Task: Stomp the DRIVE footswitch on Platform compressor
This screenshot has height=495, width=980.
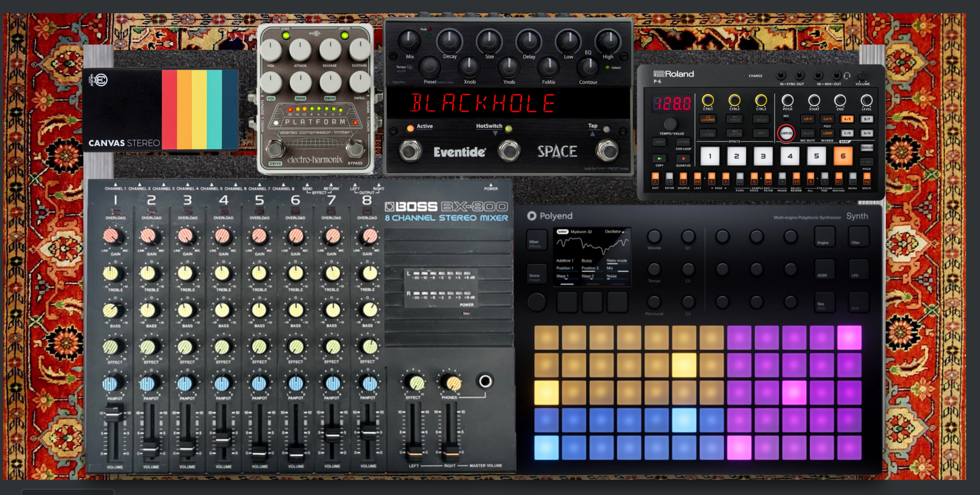Action: pyautogui.click(x=275, y=149)
